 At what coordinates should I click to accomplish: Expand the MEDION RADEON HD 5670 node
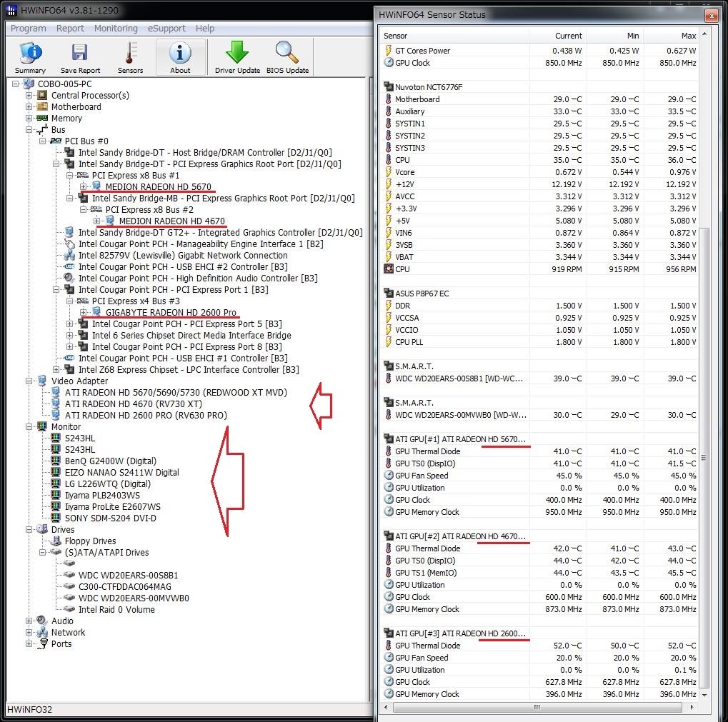pyautogui.click(x=83, y=186)
